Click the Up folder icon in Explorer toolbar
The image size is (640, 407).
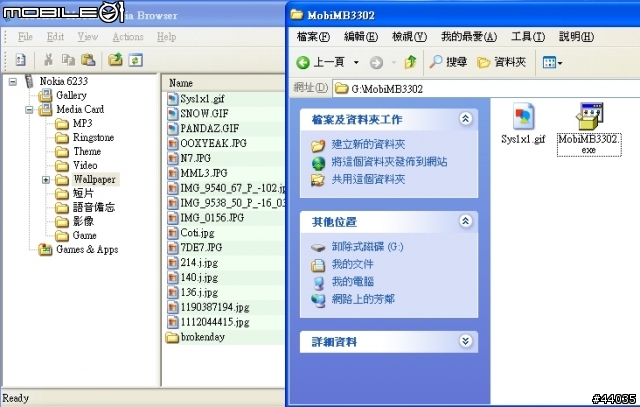tap(410, 62)
